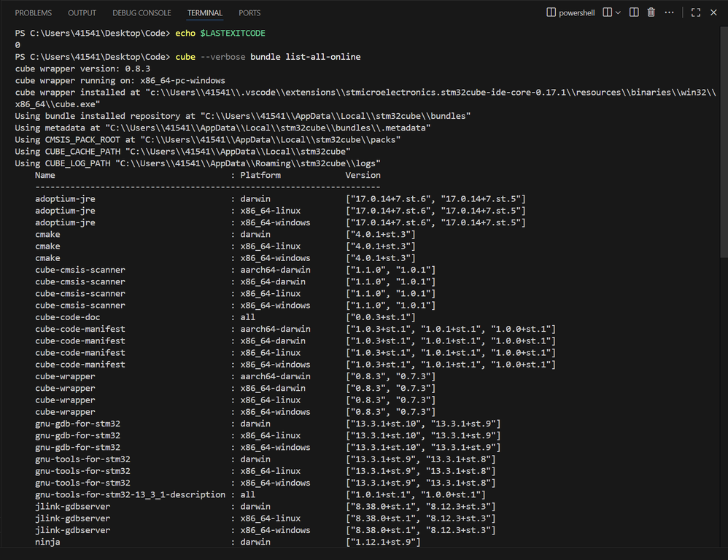Click the 'Using metadata at' line
The height and width of the screenshot is (560, 728).
[223, 128]
